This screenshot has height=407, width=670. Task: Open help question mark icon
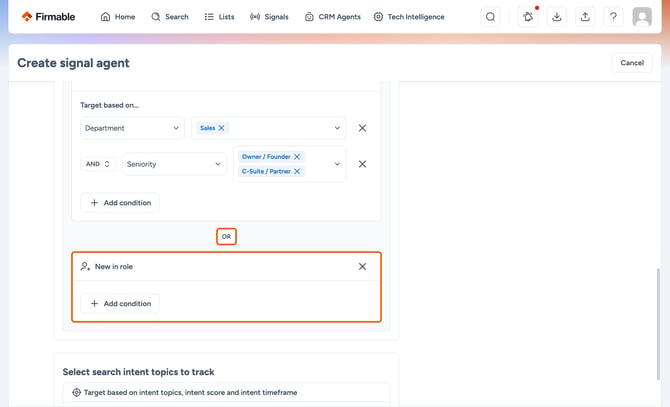coord(613,17)
